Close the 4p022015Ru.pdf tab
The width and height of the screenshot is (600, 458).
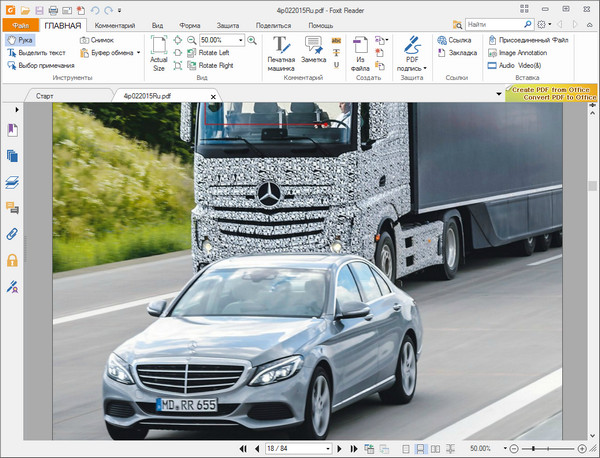(x=213, y=97)
